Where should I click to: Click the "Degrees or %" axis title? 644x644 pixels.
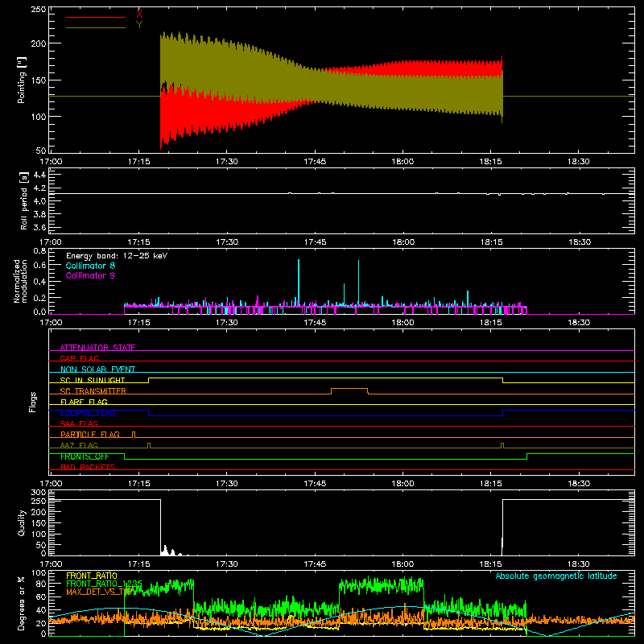[22, 603]
